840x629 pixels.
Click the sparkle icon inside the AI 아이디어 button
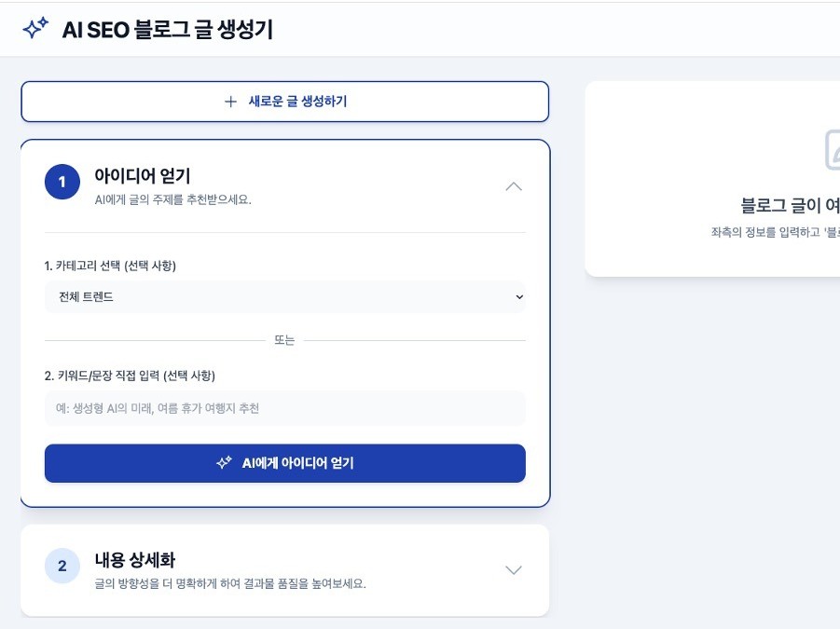pyautogui.click(x=222, y=462)
